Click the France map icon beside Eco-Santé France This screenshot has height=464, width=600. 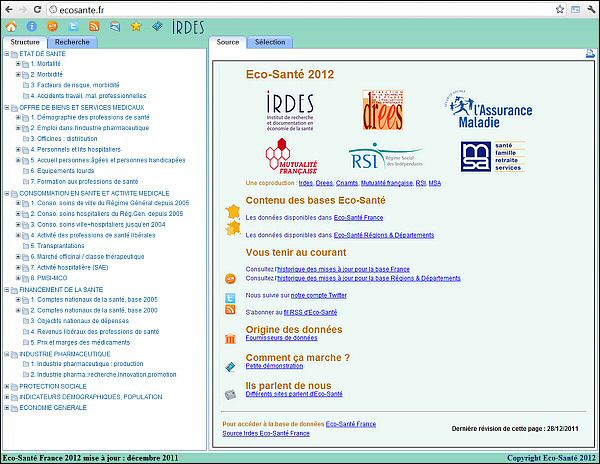pos(233,212)
